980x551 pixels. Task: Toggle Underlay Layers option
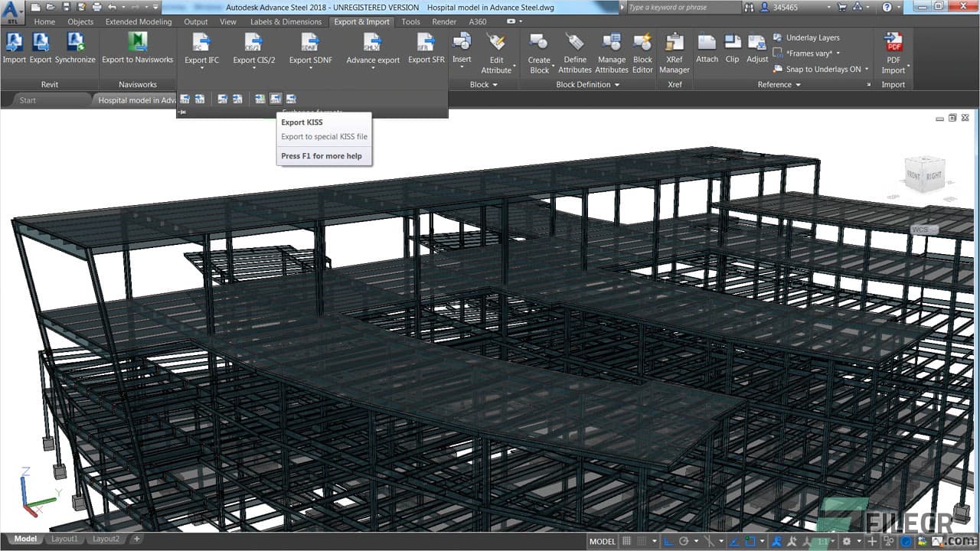click(x=812, y=37)
